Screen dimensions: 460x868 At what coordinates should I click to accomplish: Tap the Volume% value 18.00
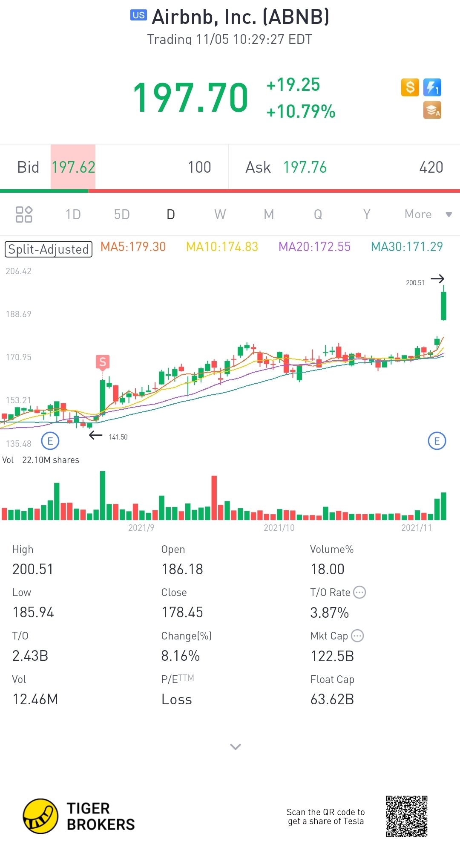tap(327, 569)
